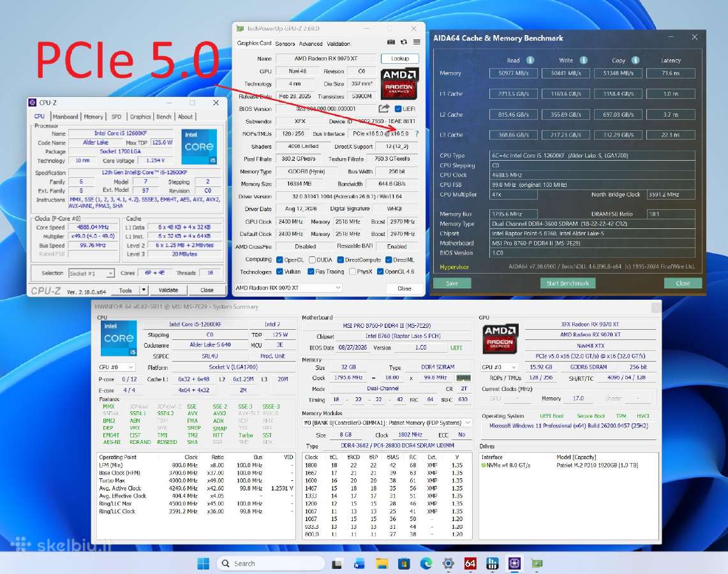Switch to the Memory tab in CPU-Z
Image resolution: width=728 pixels, height=574 pixels.
coord(93,117)
